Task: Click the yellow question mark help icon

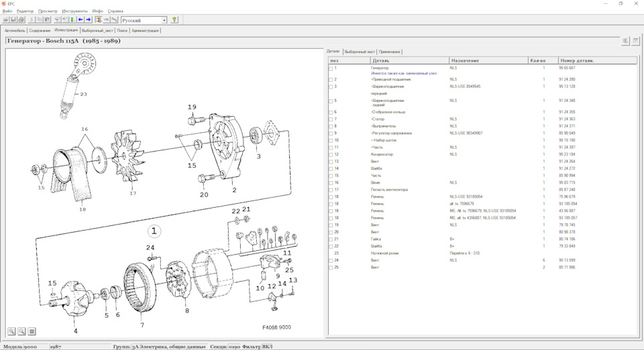Action: point(174,19)
